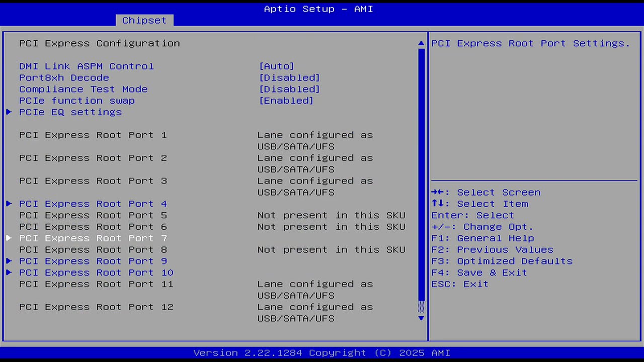Image resolution: width=644 pixels, height=362 pixels.
Task: Toggle Port8xh Decode [Disabled] value
Action: (289, 78)
